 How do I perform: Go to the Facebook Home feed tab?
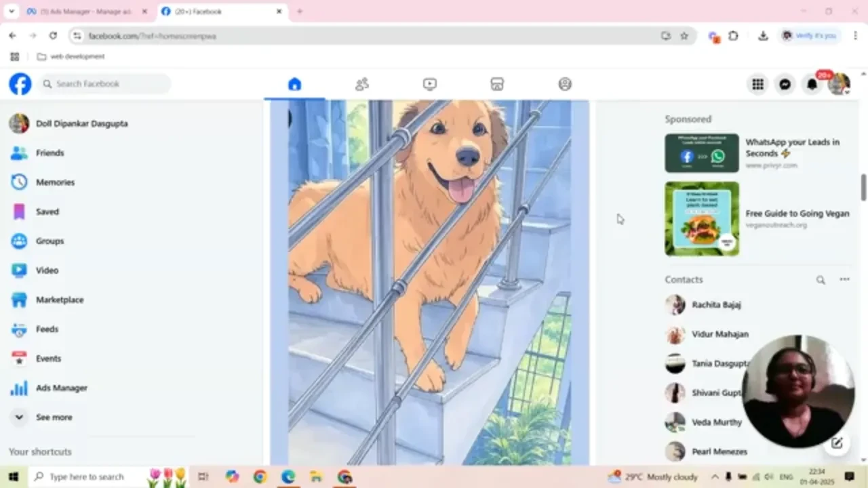(294, 84)
